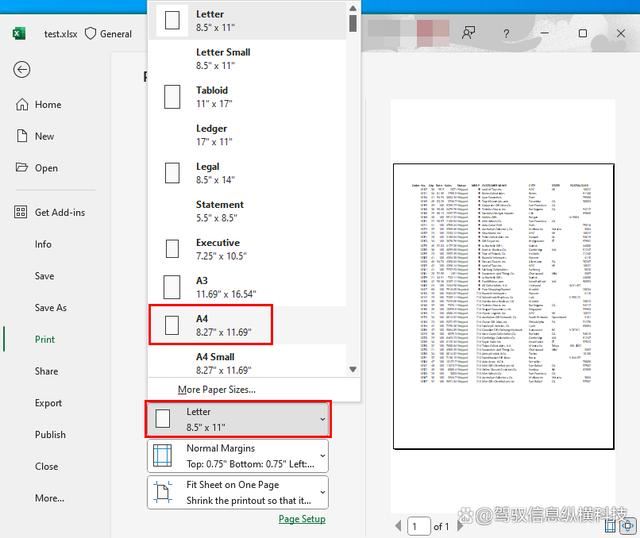This screenshot has height=538, width=640.
Task: Click the New document icon
Action: coord(22,136)
